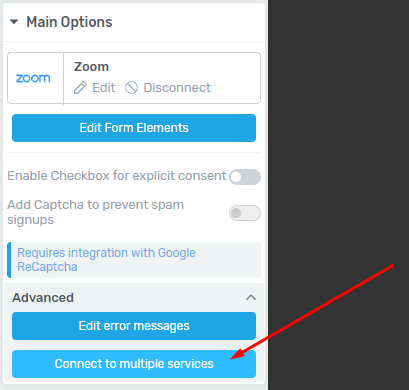The image size is (409, 390).
Task: Open Edit error messages
Action: [x=134, y=326]
